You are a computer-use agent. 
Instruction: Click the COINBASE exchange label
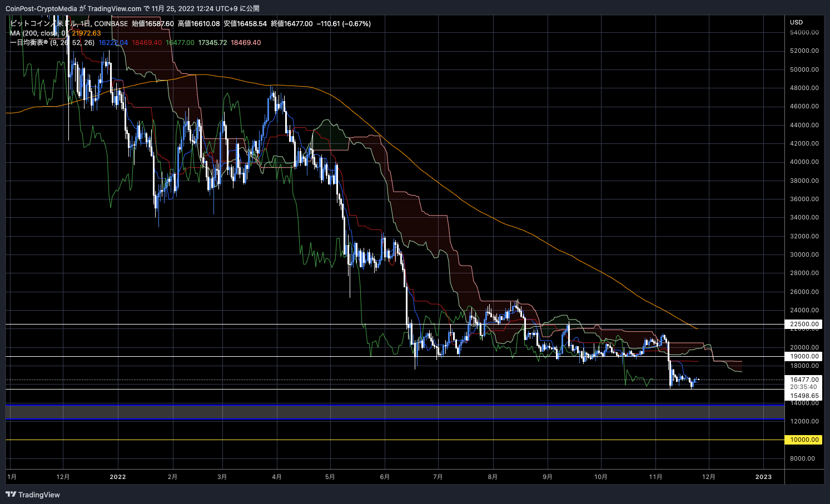(111, 24)
